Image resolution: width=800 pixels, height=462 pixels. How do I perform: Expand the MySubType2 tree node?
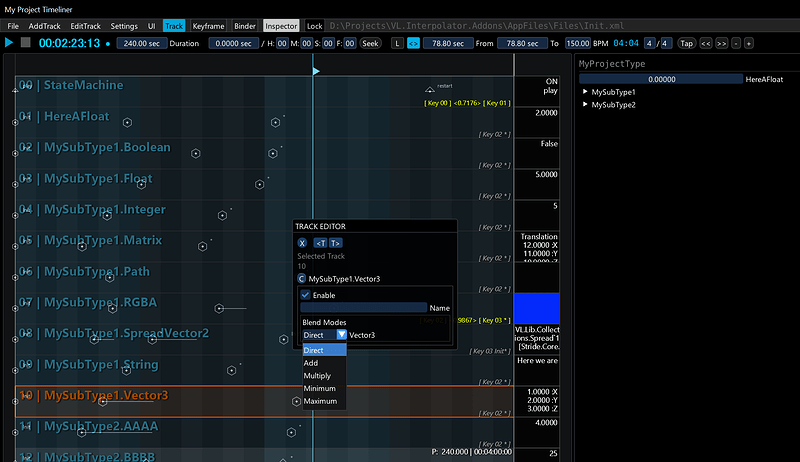click(x=585, y=105)
